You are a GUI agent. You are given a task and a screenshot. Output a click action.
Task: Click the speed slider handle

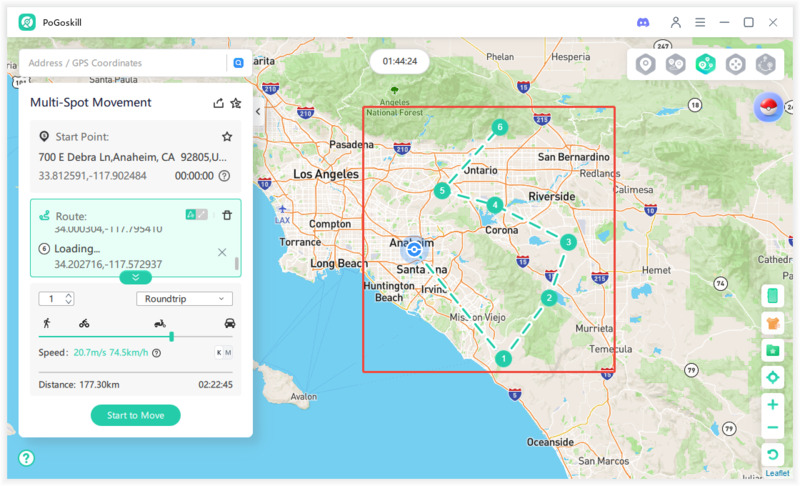(172, 337)
